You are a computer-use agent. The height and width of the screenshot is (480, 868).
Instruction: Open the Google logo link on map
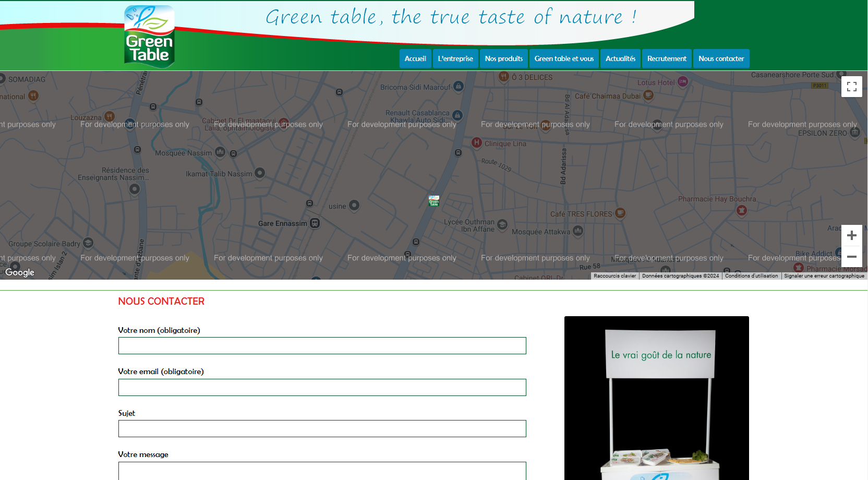(x=20, y=272)
